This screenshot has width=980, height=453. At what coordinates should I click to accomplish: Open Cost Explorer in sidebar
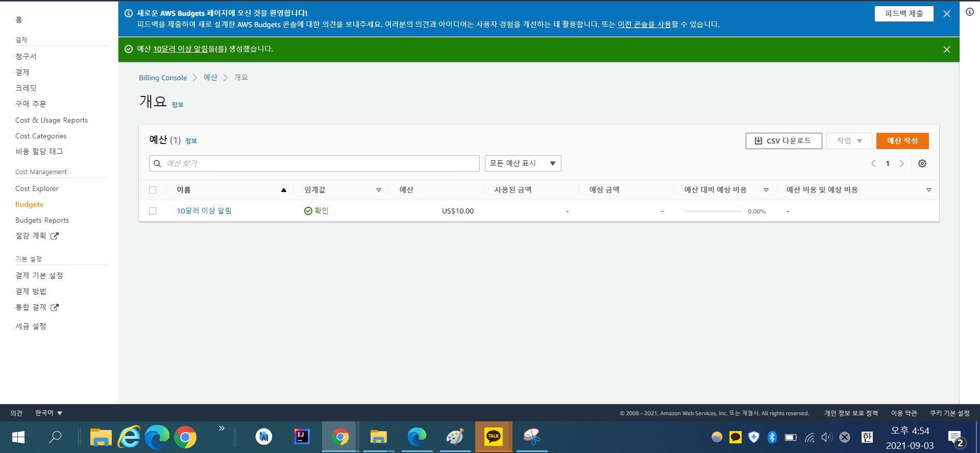coord(37,188)
